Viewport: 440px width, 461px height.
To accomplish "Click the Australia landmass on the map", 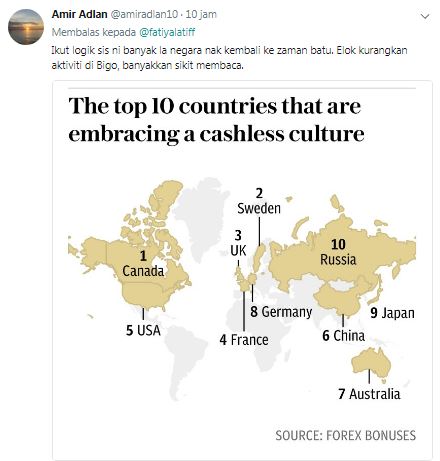I will [x=371, y=364].
